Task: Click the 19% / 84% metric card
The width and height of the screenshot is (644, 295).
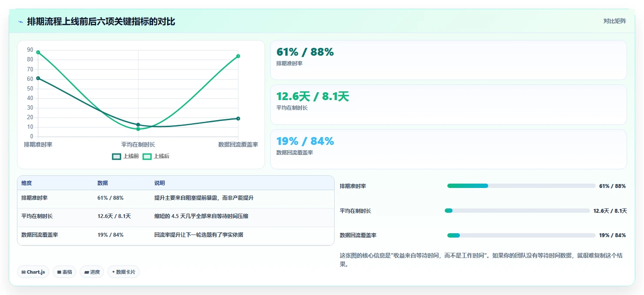Action: click(x=449, y=149)
